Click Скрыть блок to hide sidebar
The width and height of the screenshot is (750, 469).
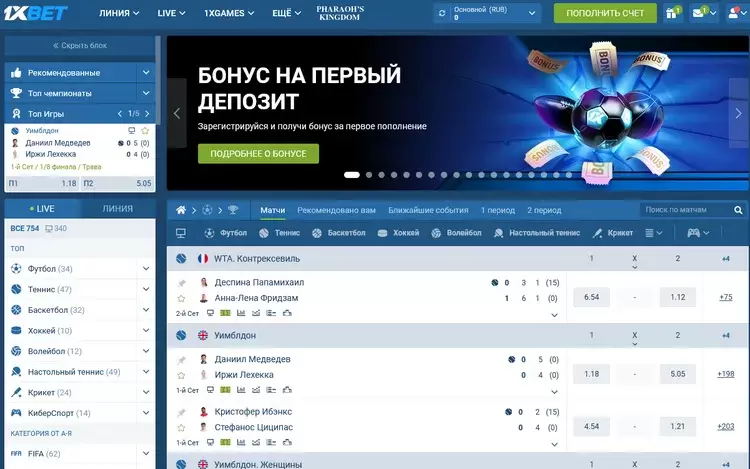80,45
